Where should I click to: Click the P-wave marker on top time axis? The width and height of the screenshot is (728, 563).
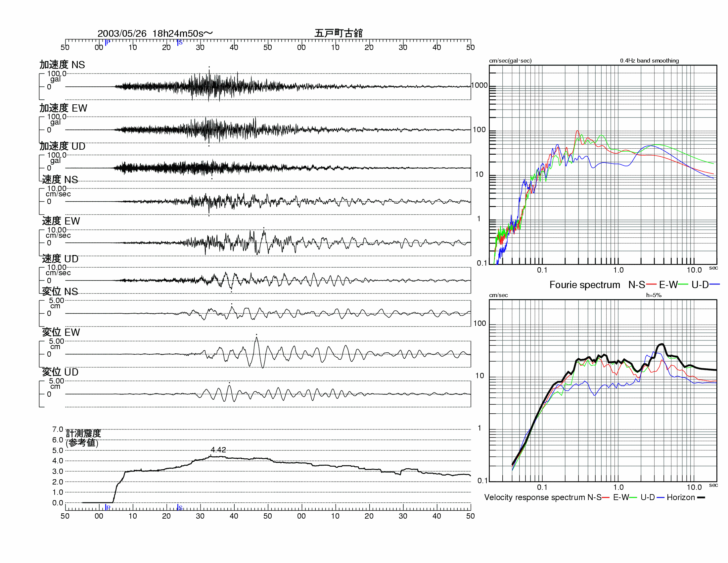(107, 42)
